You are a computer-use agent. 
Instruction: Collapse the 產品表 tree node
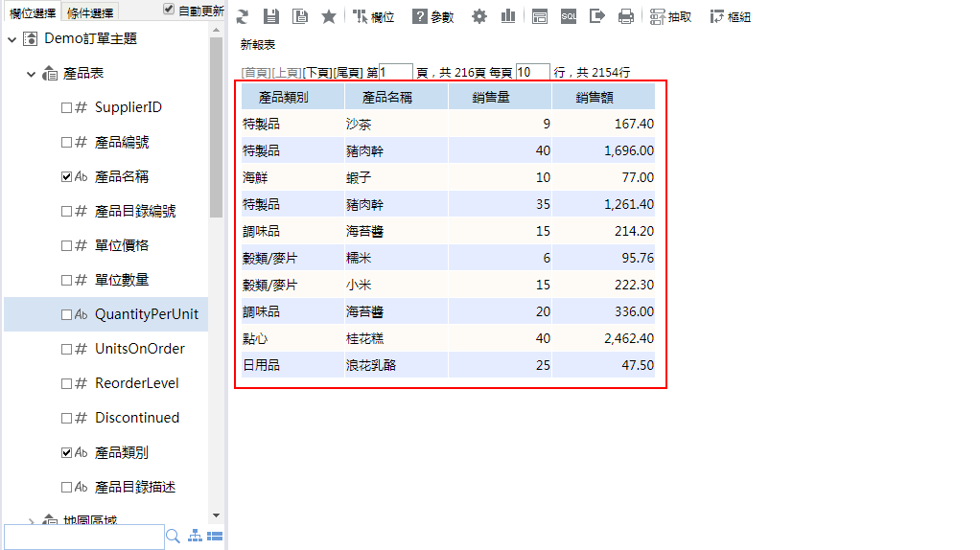tap(32, 74)
